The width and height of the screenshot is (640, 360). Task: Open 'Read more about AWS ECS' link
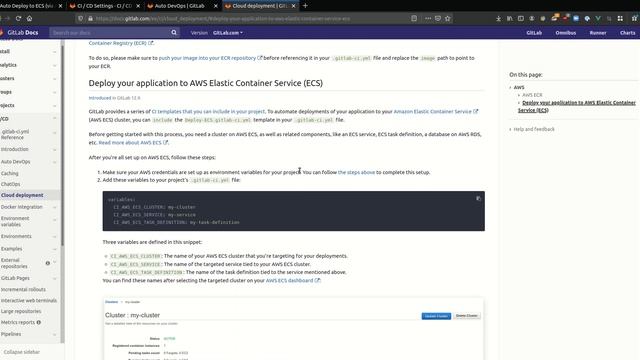point(133,142)
